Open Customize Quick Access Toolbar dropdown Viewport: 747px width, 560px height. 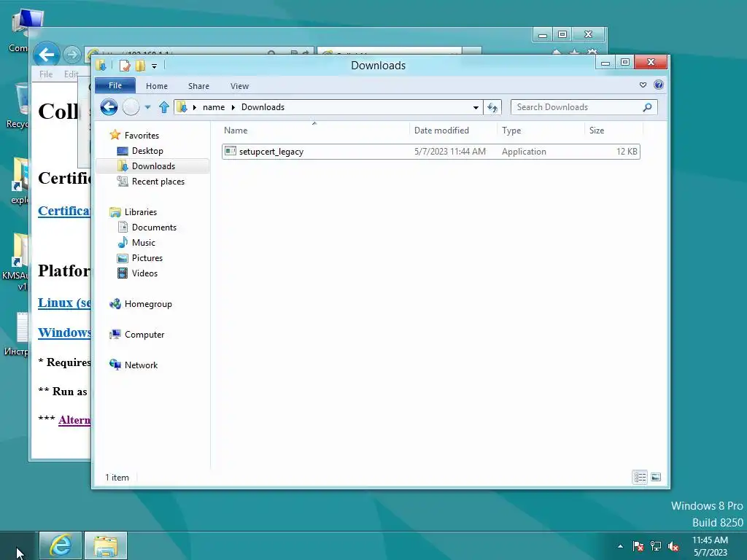tap(155, 66)
